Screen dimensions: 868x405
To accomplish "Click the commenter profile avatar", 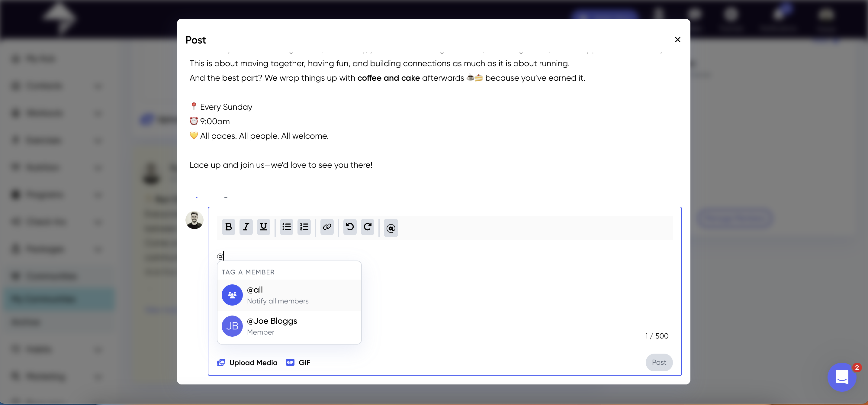I will (194, 220).
